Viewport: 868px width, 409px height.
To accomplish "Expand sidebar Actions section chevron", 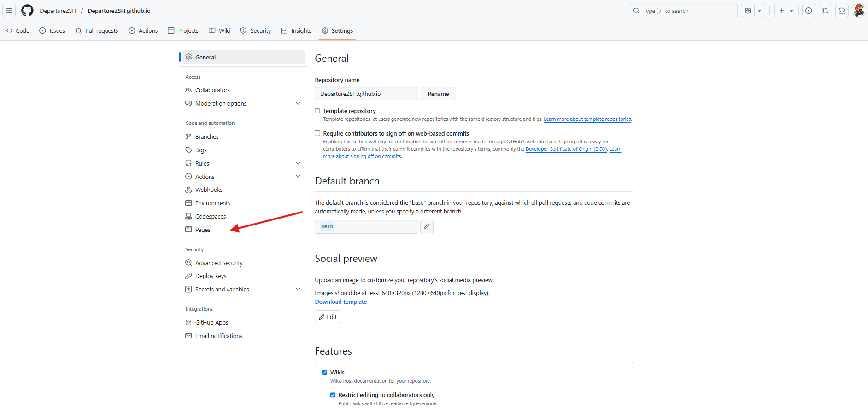I will (298, 176).
